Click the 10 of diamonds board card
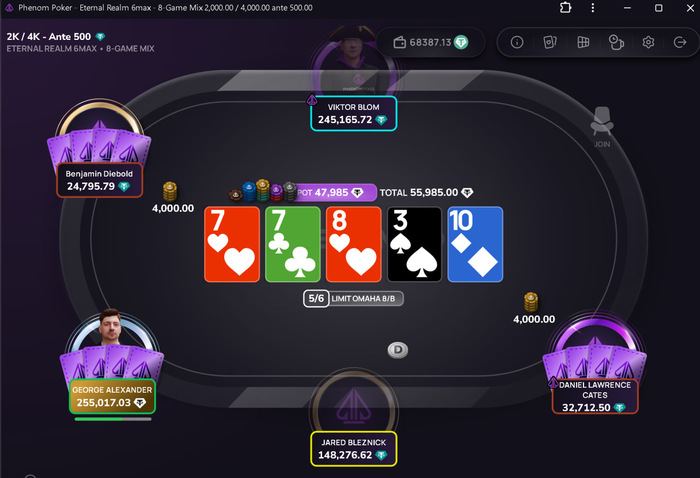 point(475,244)
